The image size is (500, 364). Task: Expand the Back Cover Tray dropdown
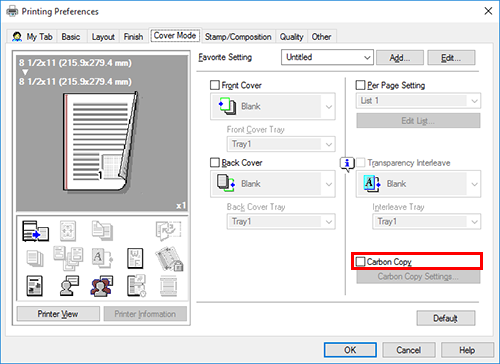pos(281,221)
